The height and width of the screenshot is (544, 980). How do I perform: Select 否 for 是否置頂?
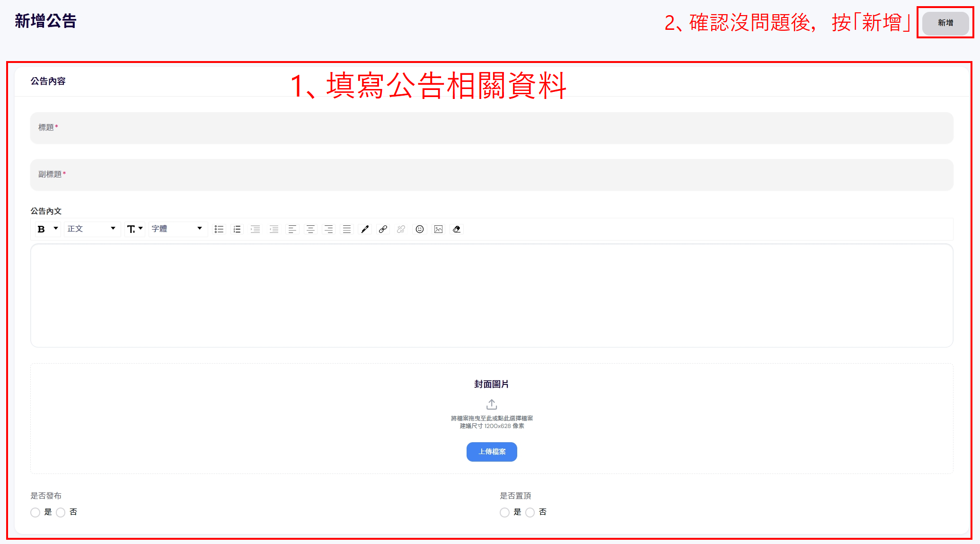[530, 512]
